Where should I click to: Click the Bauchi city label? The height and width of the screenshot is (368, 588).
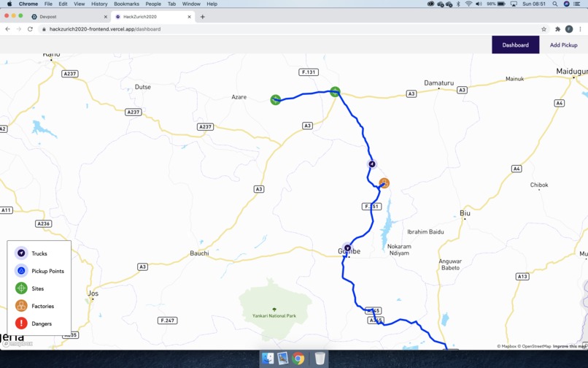(x=199, y=253)
